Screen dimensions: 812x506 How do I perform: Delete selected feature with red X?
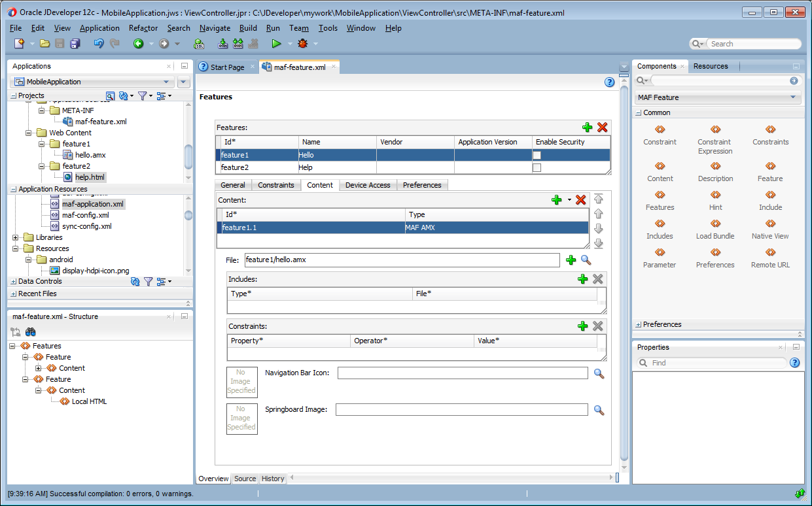click(x=602, y=127)
